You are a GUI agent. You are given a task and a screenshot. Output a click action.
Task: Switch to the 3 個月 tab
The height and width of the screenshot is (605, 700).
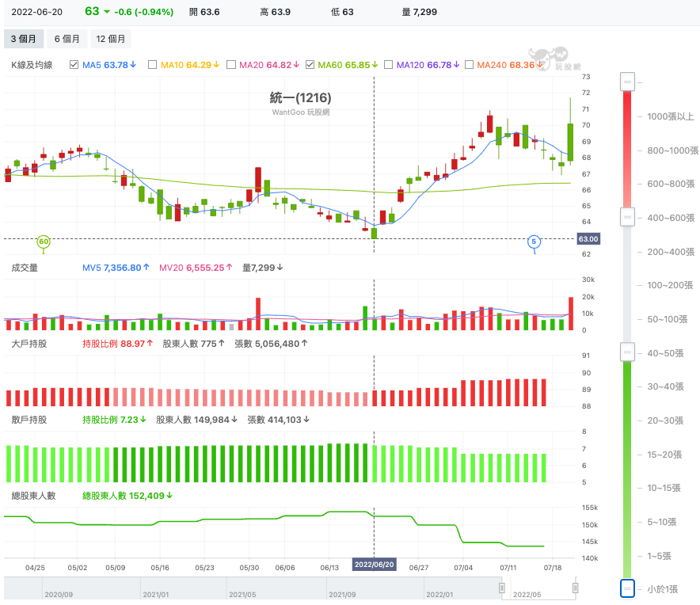pyautogui.click(x=24, y=39)
